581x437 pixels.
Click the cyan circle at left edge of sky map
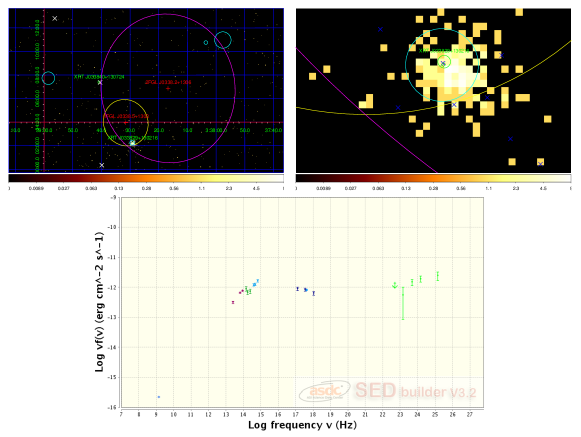coord(49,78)
